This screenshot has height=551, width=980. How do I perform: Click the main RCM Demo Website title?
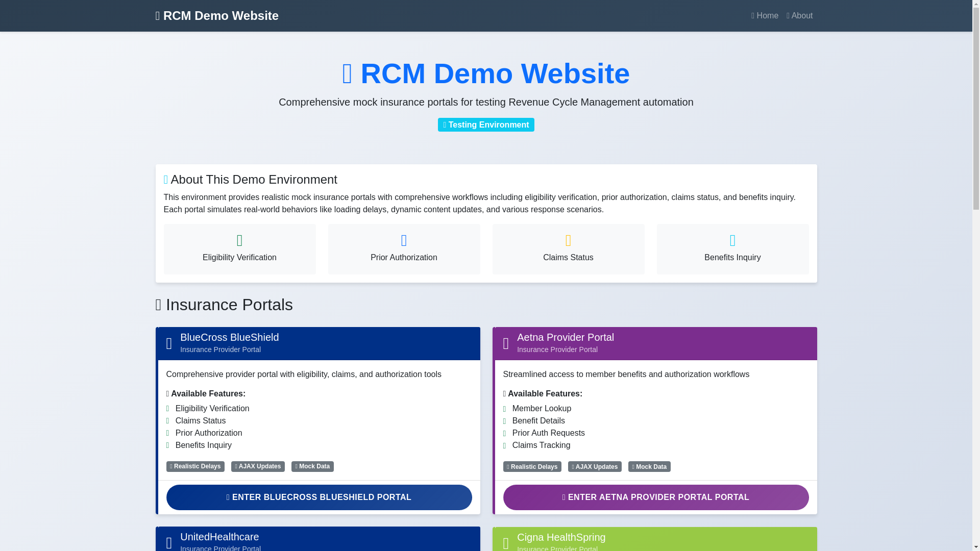tap(486, 73)
